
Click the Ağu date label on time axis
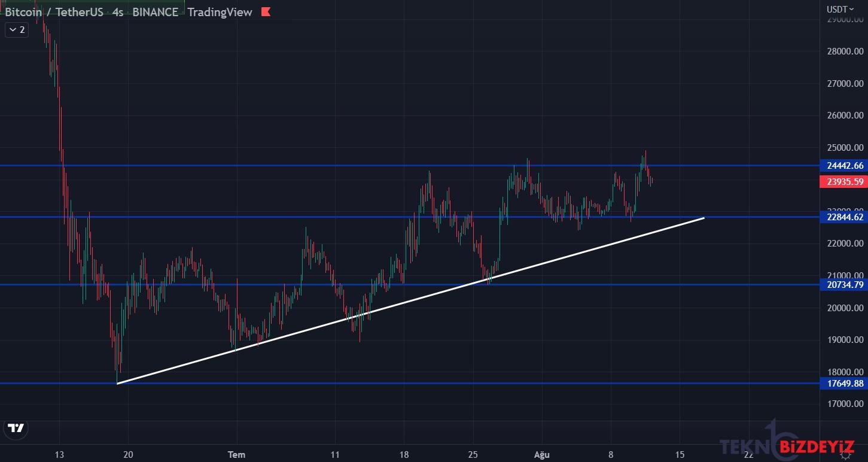click(x=541, y=454)
